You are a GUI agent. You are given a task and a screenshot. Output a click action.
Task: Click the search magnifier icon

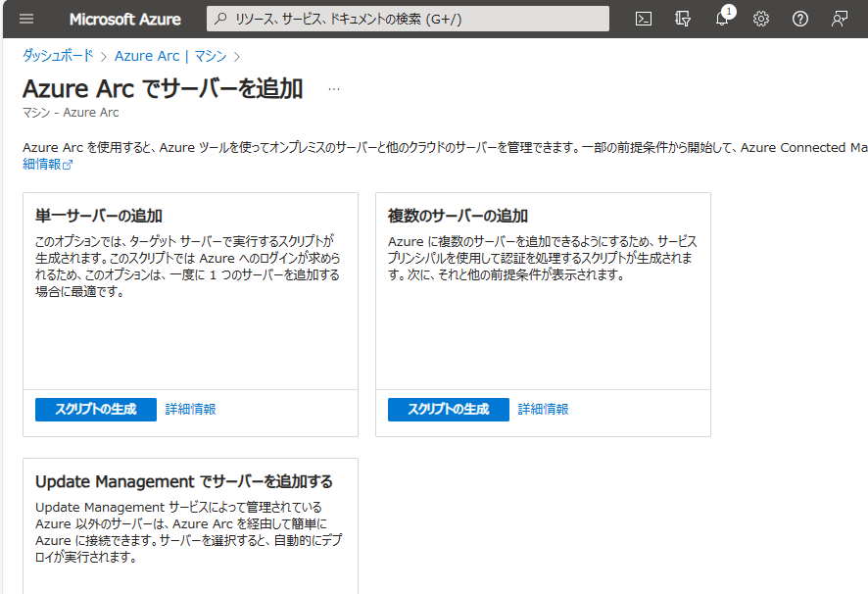(221, 18)
